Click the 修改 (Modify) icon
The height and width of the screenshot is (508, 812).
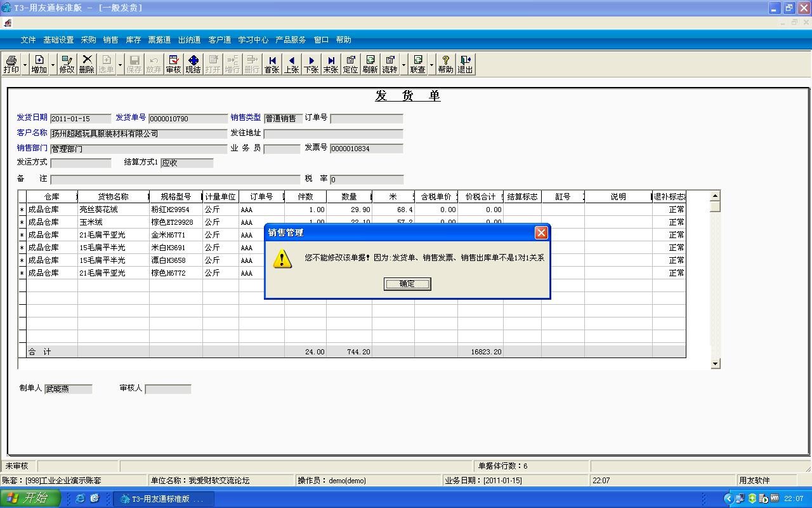[x=67, y=63]
